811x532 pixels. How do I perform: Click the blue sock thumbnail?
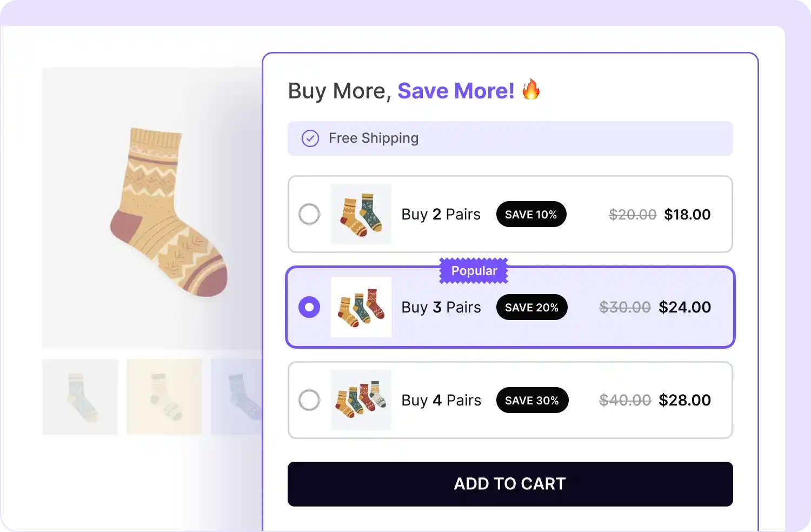click(x=238, y=396)
